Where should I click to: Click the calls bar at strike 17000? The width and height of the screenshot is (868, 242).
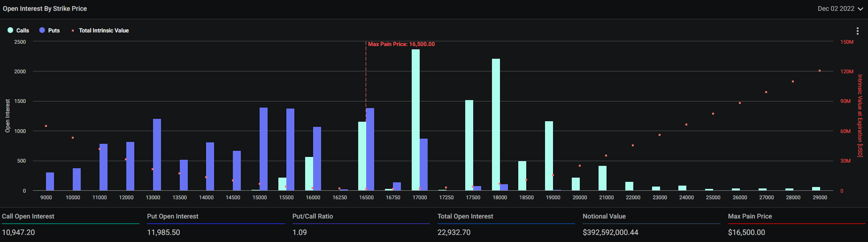click(415, 120)
